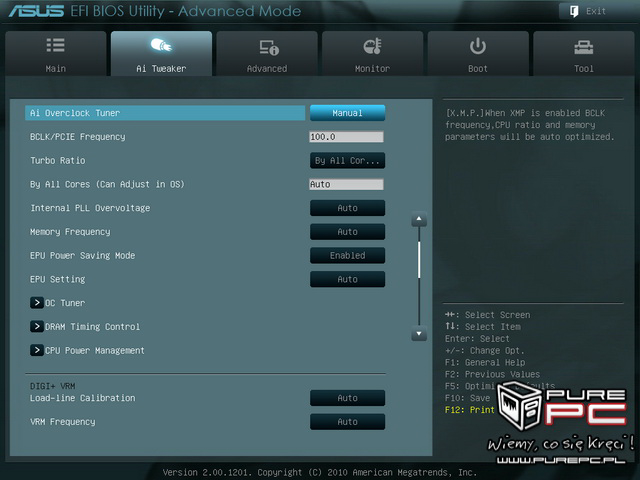Screen dimensions: 640x480
Task: Switch to the Main tab
Action: (x=56, y=53)
